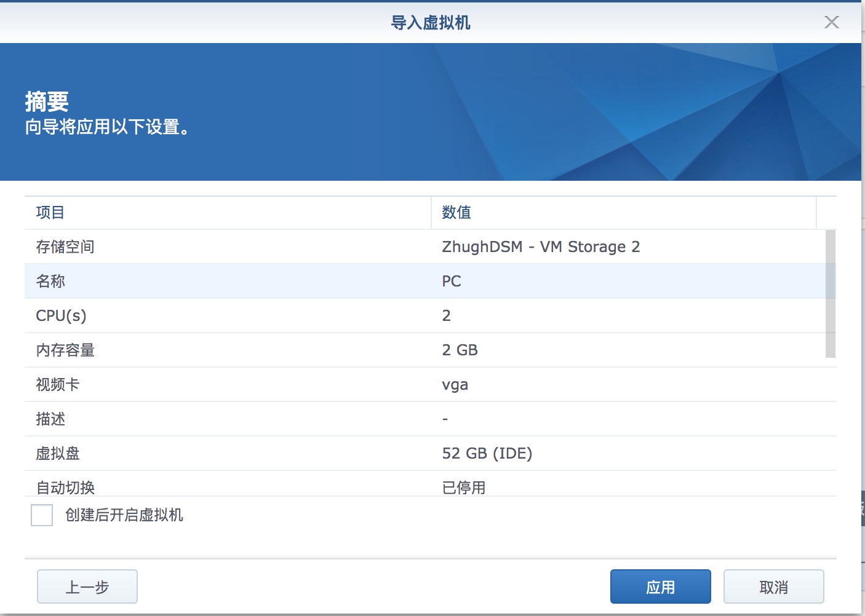Viewport: 865px width, 616px height.
Task: Select the 虚拟盘 row label
Action: tap(58, 454)
